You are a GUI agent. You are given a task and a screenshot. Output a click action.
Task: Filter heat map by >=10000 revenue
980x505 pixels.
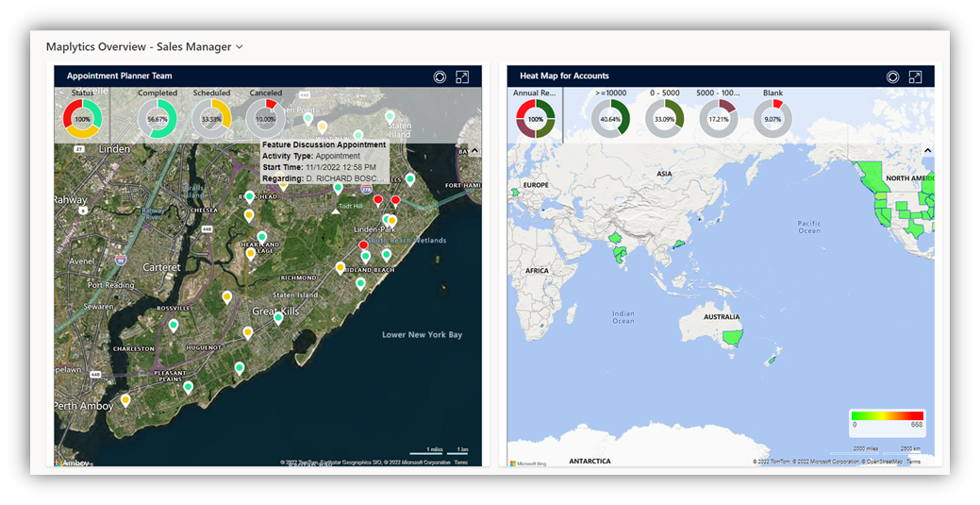coord(610,119)
